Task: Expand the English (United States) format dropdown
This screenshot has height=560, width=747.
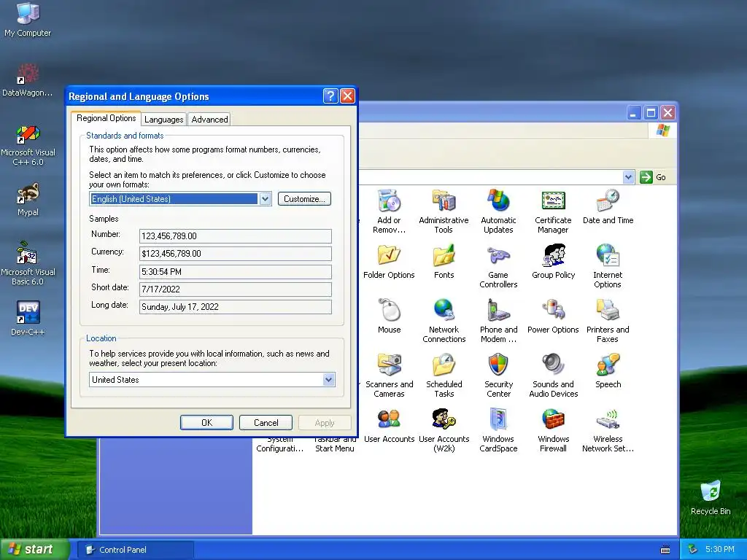Action: [x=266, y=198]
